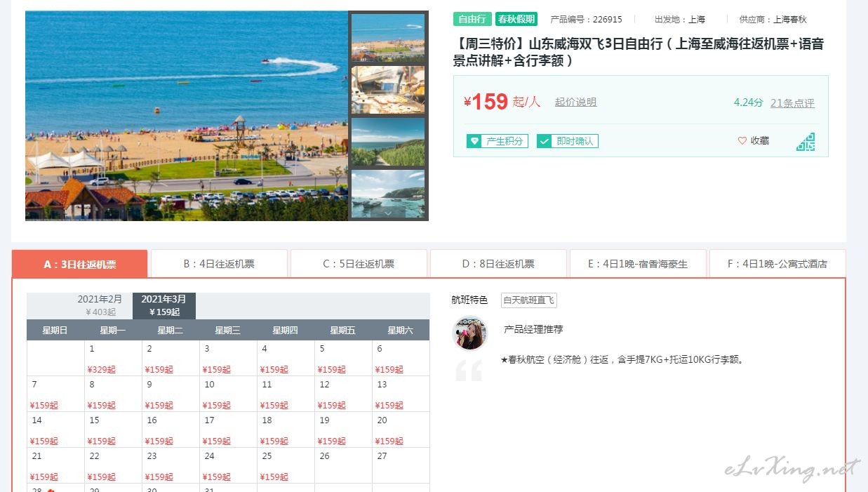The width and height of the screenshot is (868, 492).
Task: Click the 自由行 green tag
Action: [472, 19]
